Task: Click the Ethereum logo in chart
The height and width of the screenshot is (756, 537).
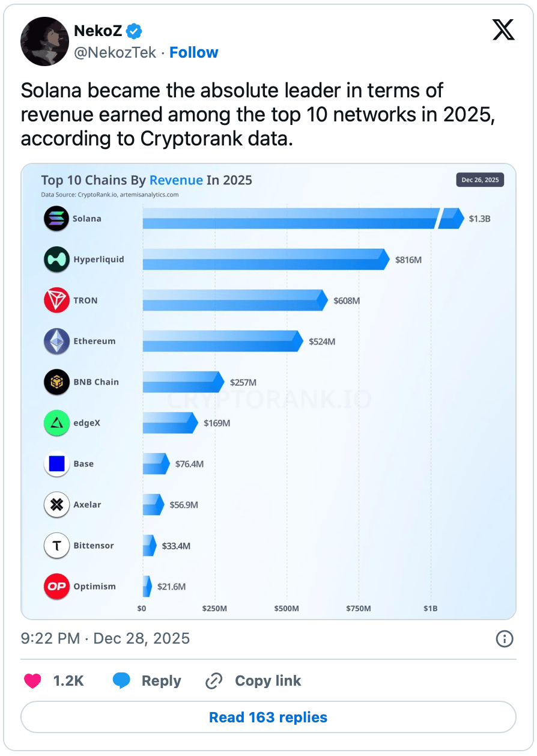Action: point(56,341)
